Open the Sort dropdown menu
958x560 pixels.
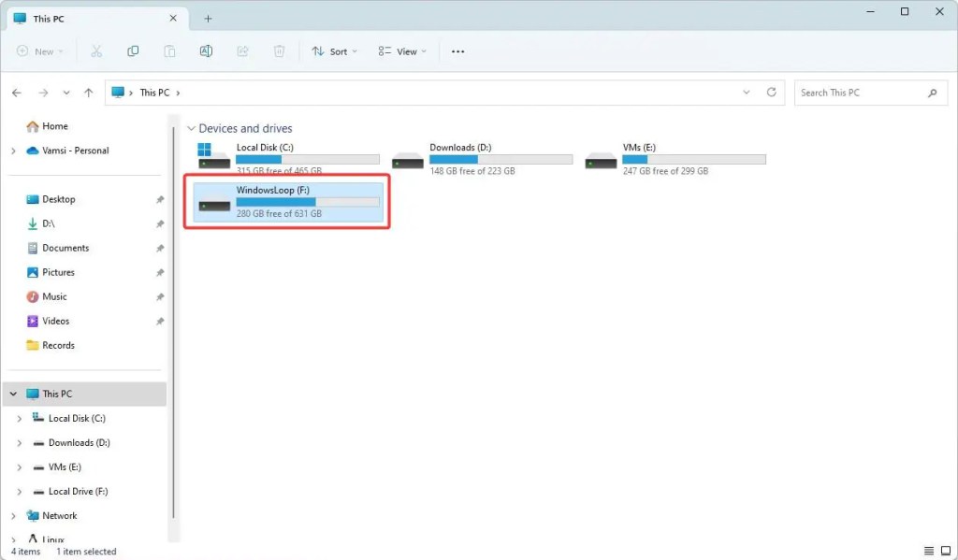tap(334, 51)
